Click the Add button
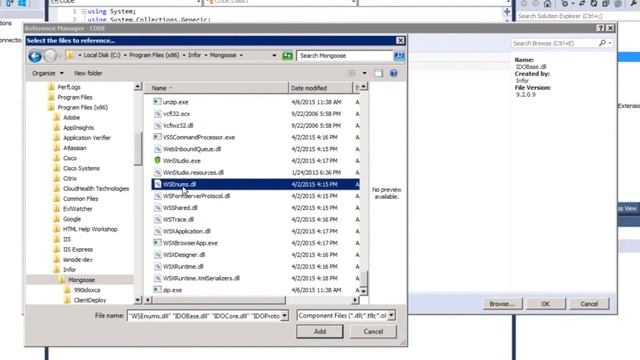 (320, 331)
